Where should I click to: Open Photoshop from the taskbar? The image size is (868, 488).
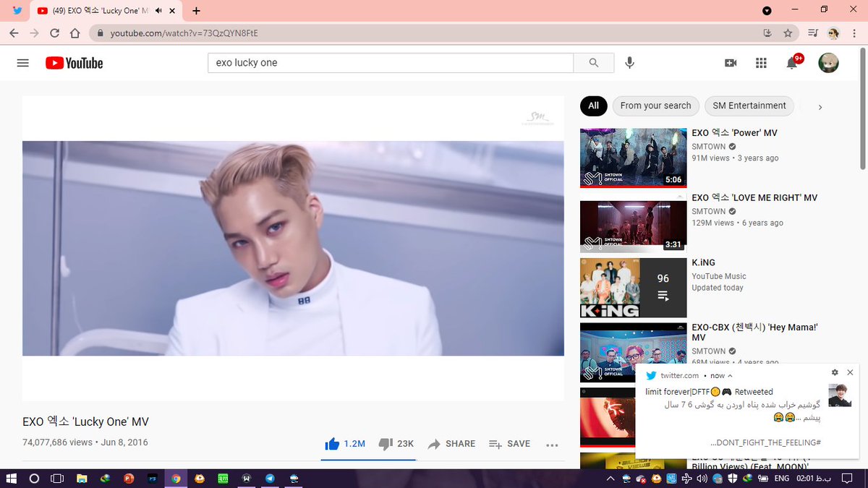tap(153, 479)
